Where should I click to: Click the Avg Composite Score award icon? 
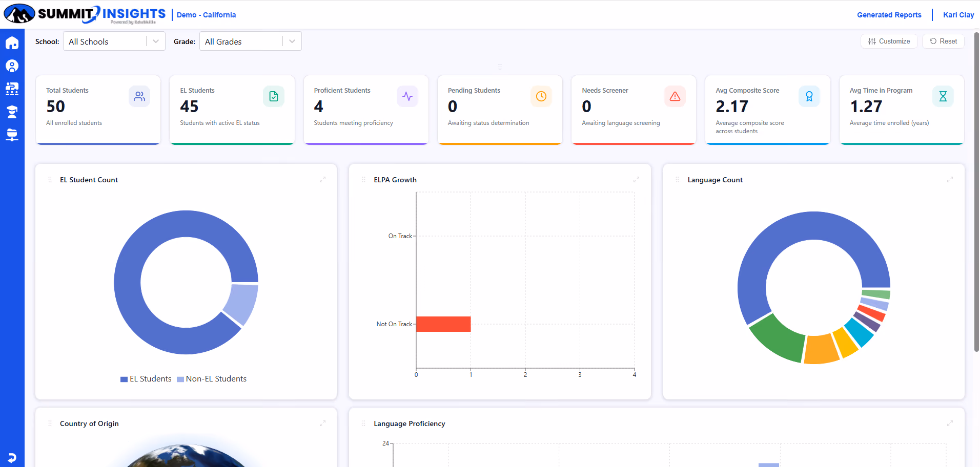click(809, 96)
